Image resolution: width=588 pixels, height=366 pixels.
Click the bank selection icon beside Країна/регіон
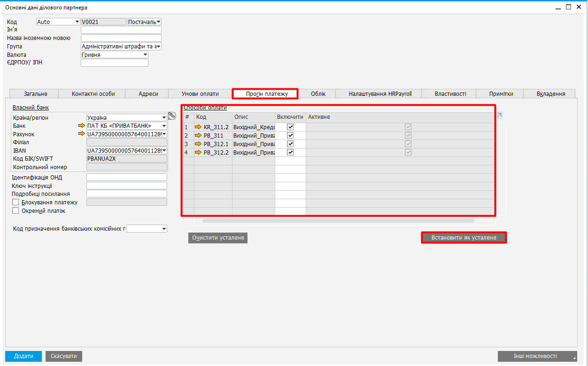pyautogui.click(x=172, y=116)
